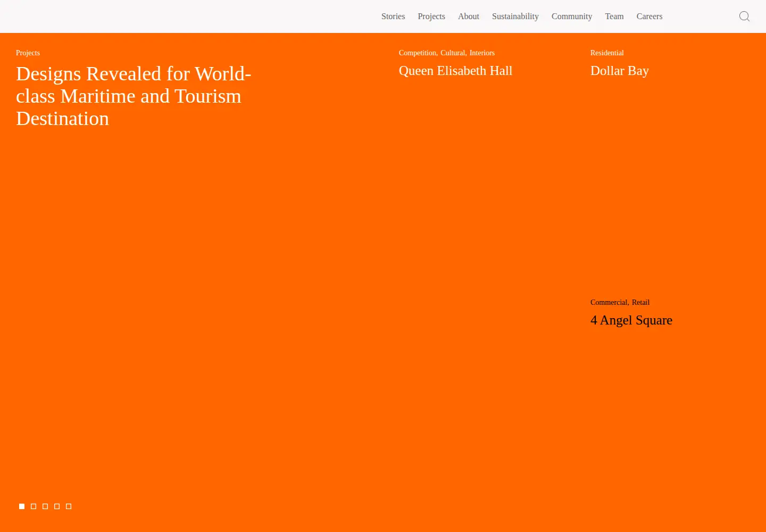The image size is (766, 532).
Task: Go to the fifth carousel slide indicator
Action: click(x=69, y=506)
